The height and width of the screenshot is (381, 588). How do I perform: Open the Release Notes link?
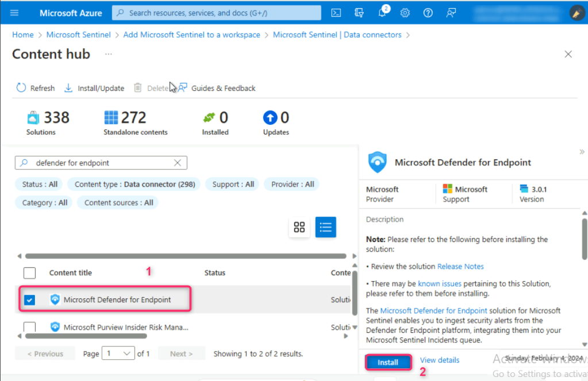(460, 267)
